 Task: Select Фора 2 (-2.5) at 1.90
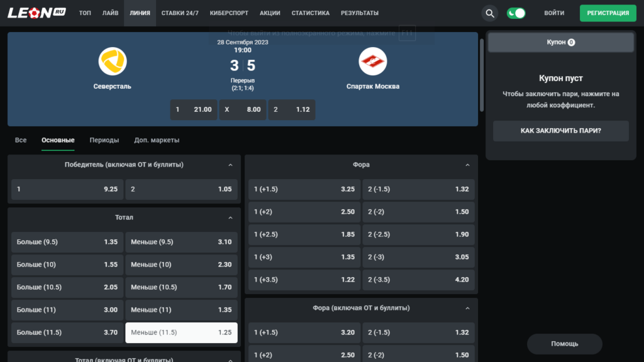click(418, 234)
